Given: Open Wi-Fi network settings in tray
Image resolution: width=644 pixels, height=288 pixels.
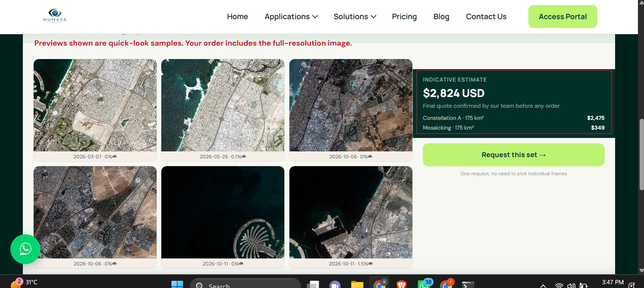Looking at the screenshot, I should [559, 285].
